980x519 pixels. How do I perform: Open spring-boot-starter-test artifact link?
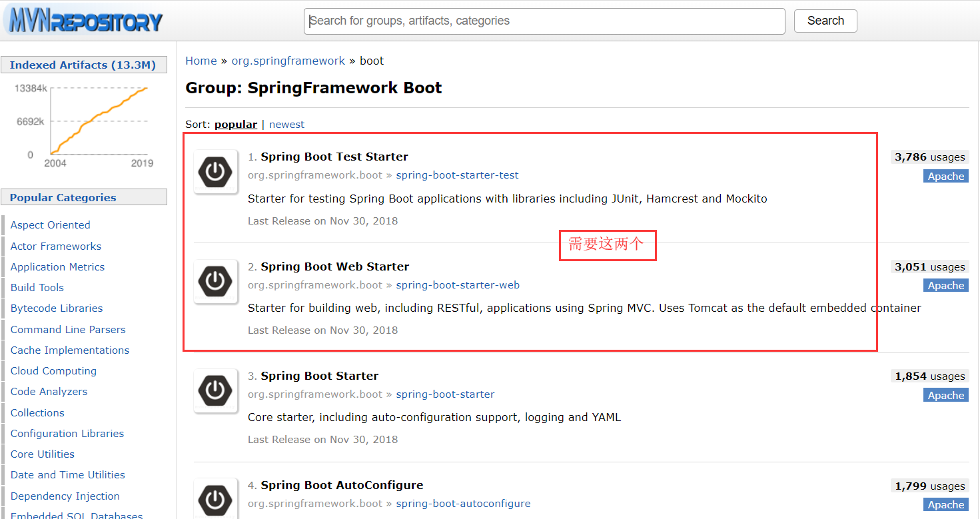[457, 175]
